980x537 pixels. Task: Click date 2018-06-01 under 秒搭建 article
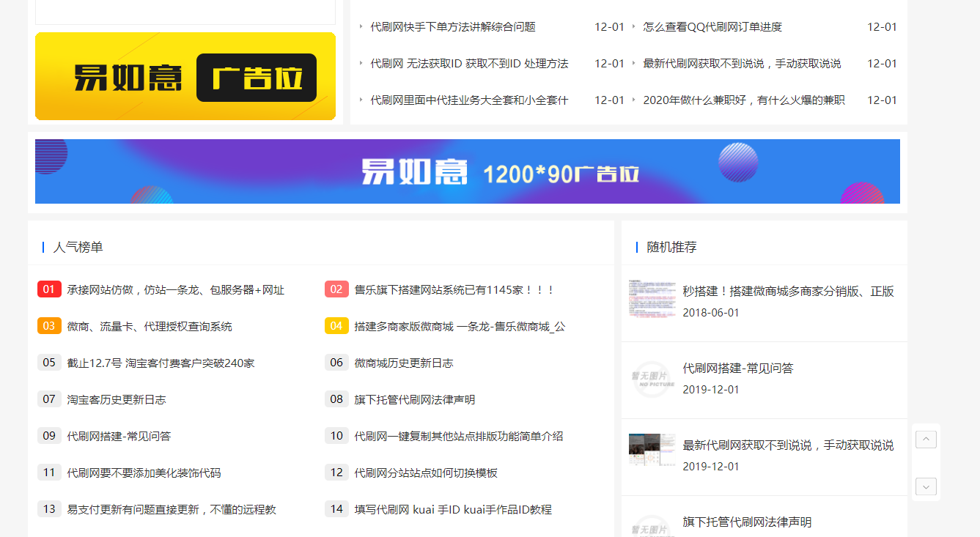point(711,313)
